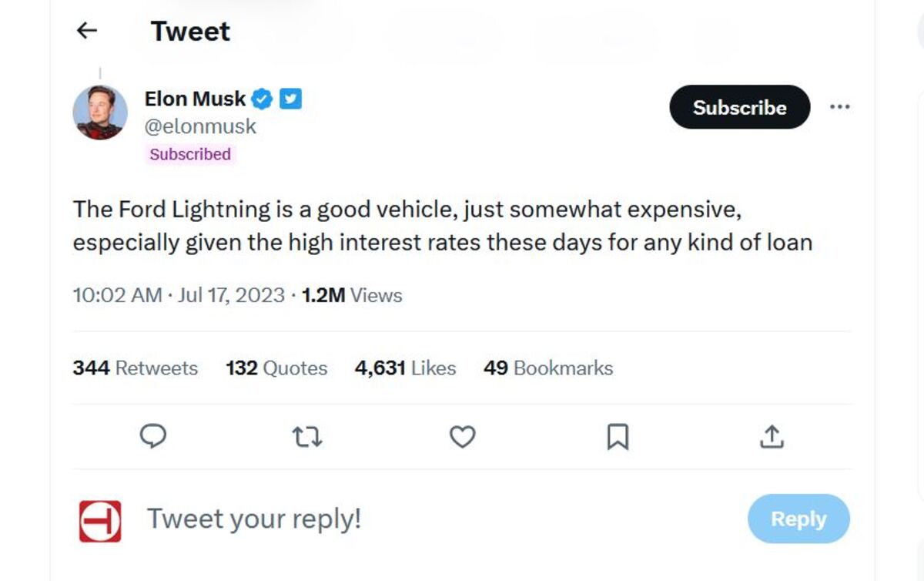Open Elon Musk's profile picture
The image size is (924, 581).
pos(100,113)
